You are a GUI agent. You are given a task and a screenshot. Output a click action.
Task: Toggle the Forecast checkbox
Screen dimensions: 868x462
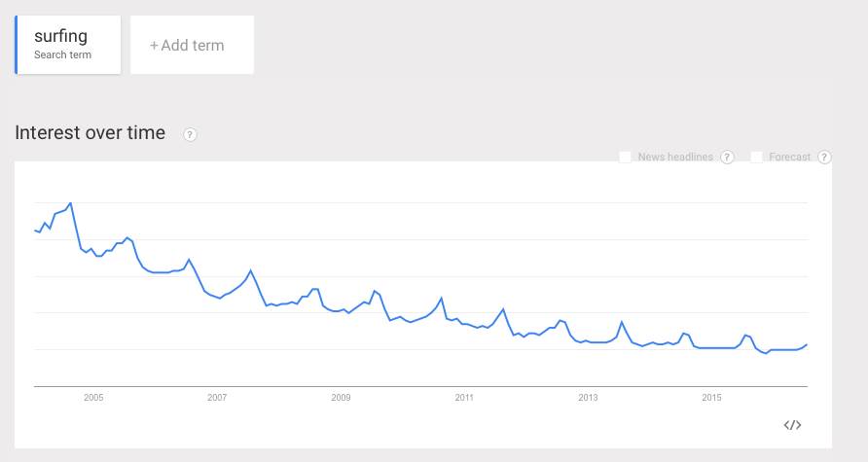tap(756, 157)
